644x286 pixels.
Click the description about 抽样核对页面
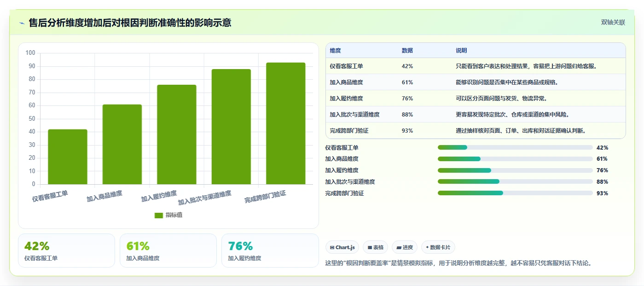tap(521, 131)
